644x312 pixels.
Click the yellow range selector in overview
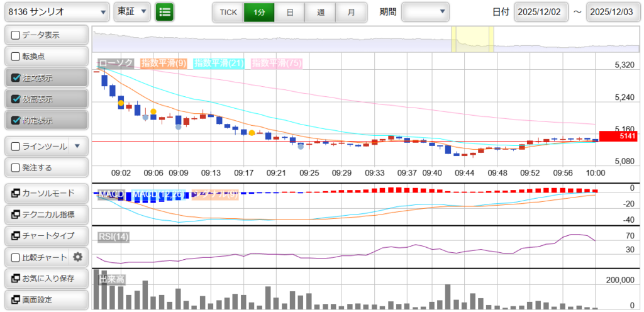pyautogui.click(x=472, y=39)
